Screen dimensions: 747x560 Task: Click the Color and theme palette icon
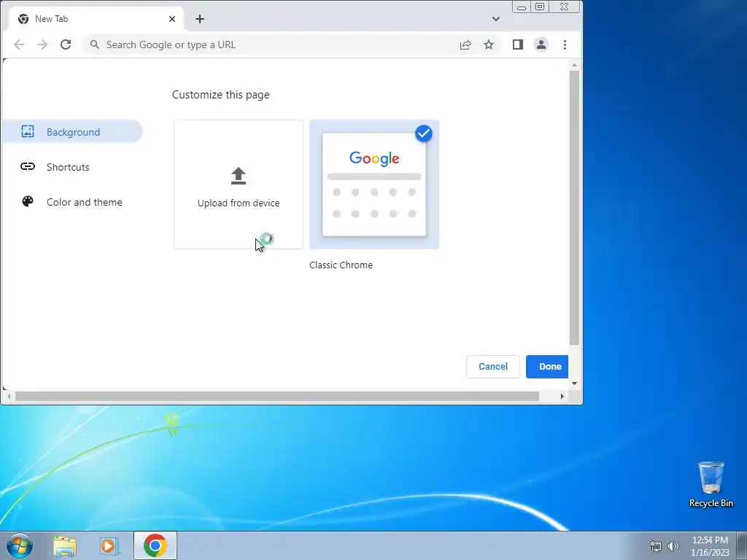(28, 201)
